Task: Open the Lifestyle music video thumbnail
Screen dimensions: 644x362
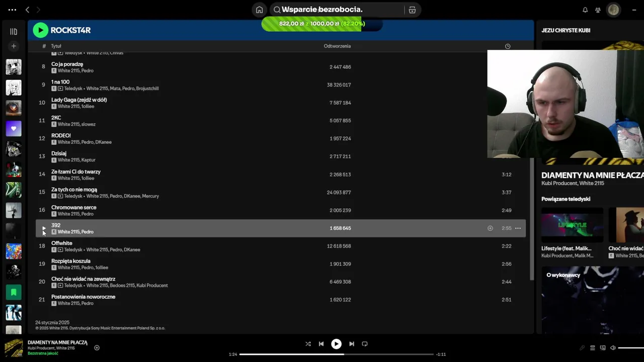Action: click(572, 225)
